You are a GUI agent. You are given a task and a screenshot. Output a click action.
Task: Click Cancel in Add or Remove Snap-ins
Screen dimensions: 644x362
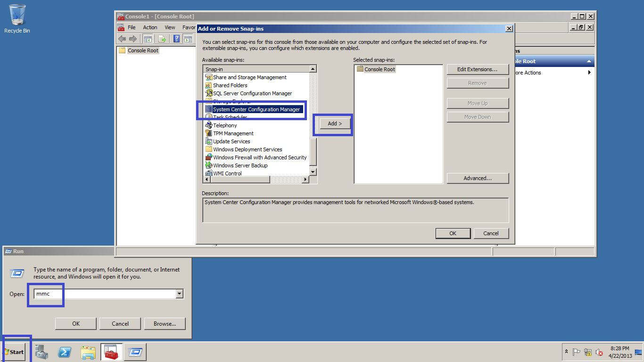pyautogui.click(x=491, y=233)
